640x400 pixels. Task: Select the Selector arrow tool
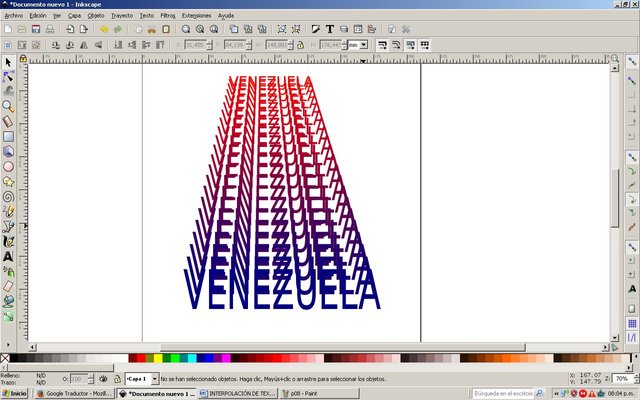coord(8,62)
